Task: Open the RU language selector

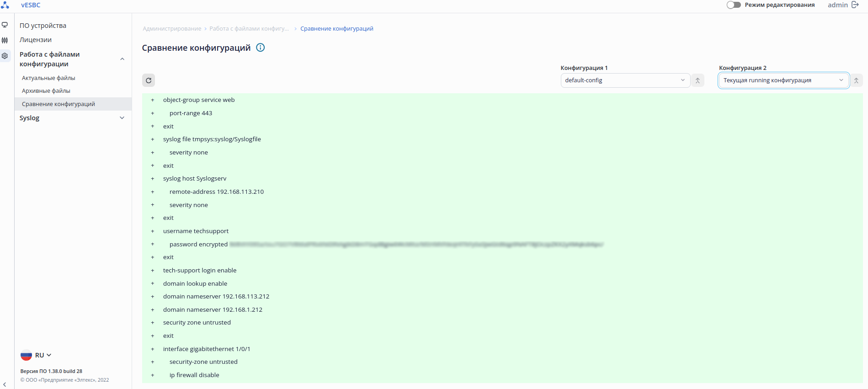Action: [x=37, y=355]
